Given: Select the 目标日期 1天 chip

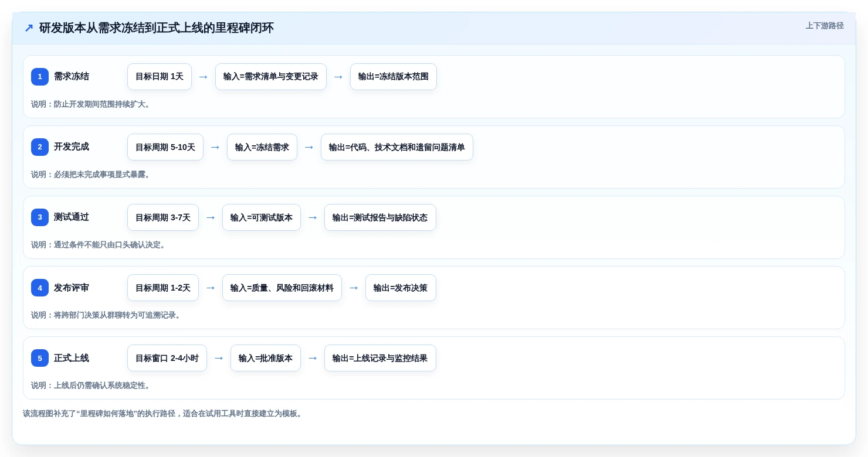Looking at the screenshot, I should [160, 77].
